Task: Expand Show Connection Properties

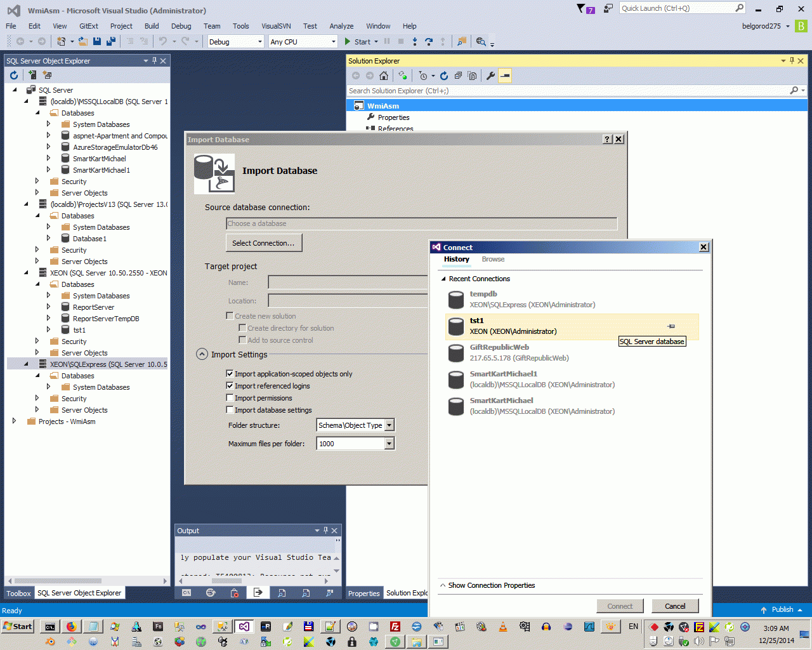Action: tap(487, 585)
